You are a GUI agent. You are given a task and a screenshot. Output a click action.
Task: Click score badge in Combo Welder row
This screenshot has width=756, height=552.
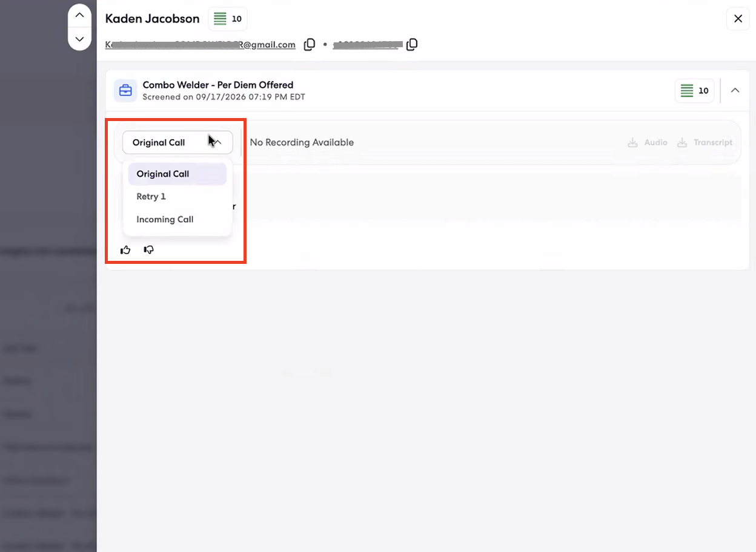[695, 91]
